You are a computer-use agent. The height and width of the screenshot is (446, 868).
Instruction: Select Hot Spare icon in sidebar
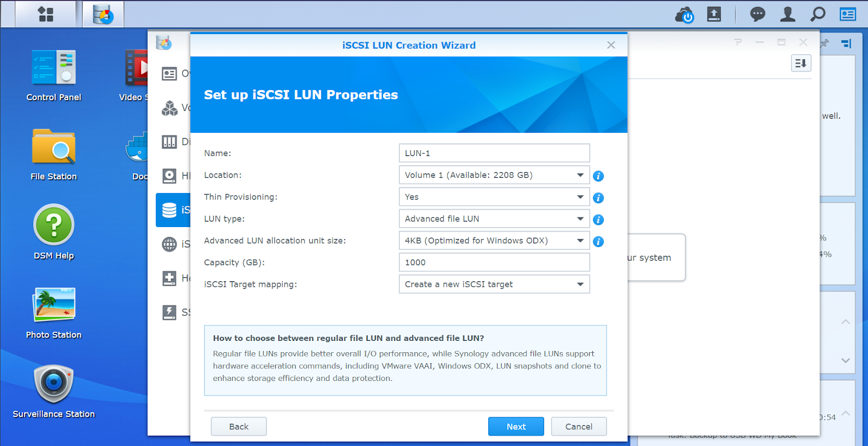170,279
